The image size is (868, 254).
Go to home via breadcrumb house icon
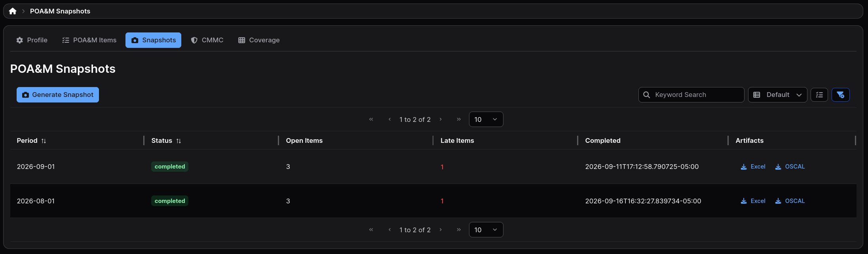click(x=13, y=11)
